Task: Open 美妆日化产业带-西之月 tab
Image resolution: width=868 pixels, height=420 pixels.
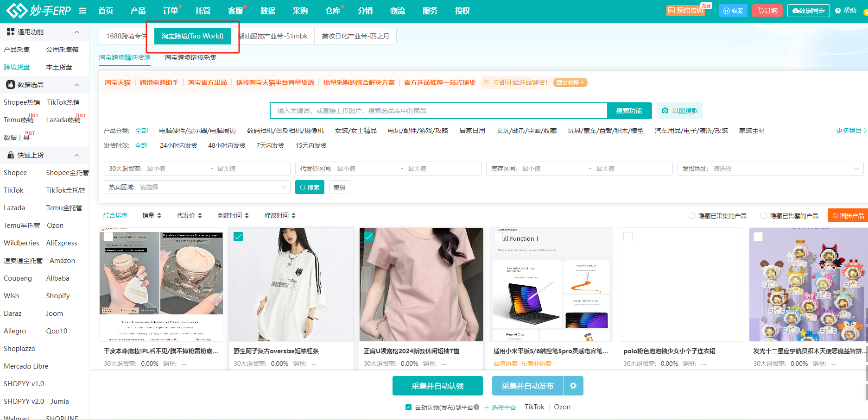Action: pos(355,36)
